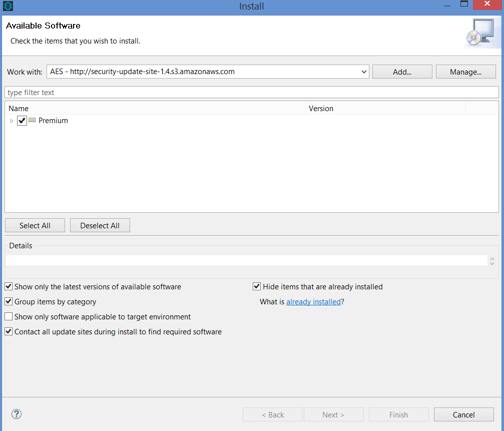Click the install wizard CD monitor icon
The image size is (504, 431).
[x=479, y=34]
